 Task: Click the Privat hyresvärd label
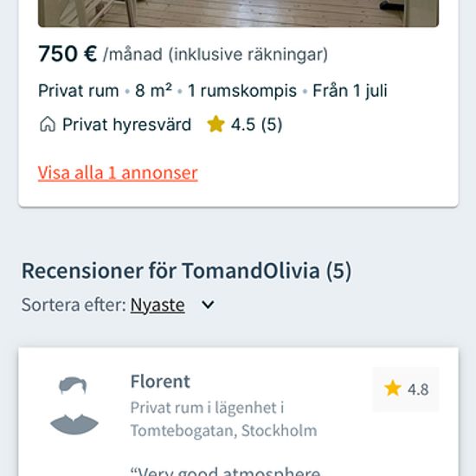pos(126,125)
